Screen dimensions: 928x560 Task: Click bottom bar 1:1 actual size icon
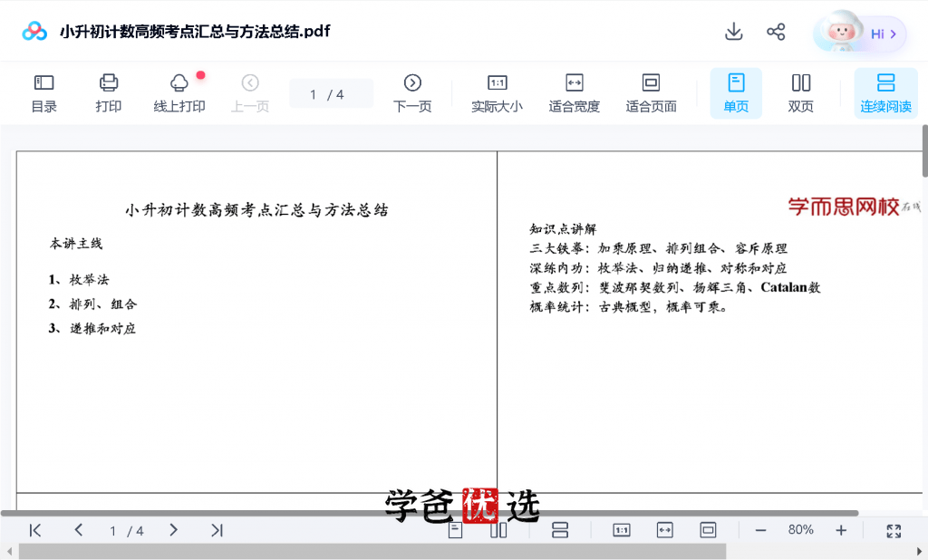pos(622,530)
